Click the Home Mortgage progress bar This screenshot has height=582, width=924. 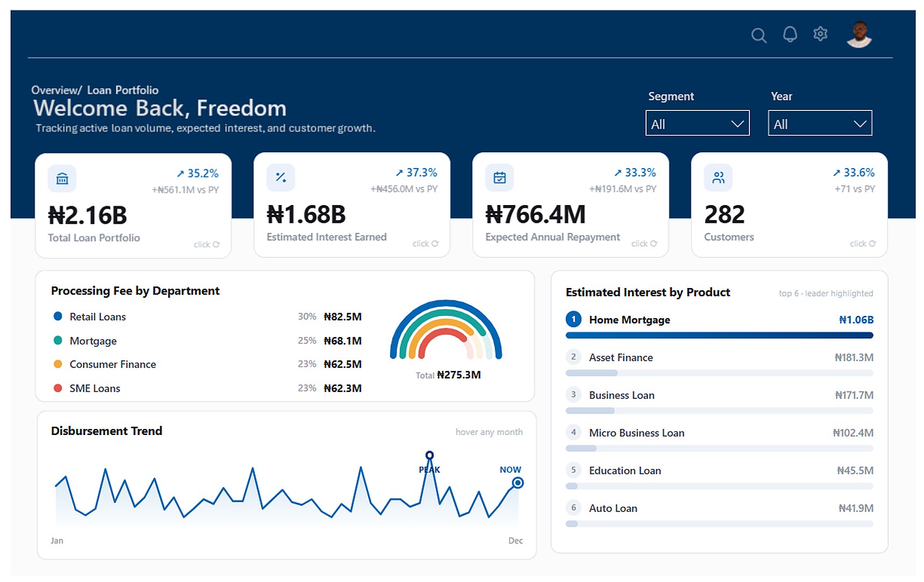(x=719, y=335)
